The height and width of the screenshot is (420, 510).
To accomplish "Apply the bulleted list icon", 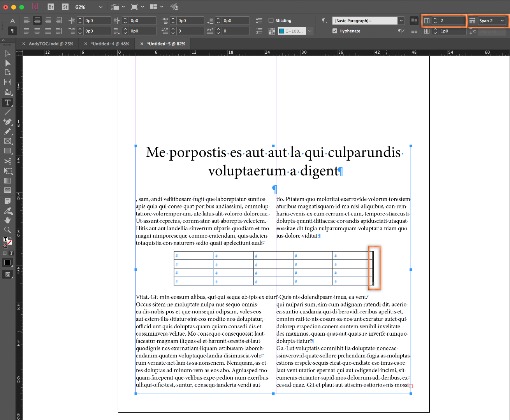I will pos(259,21).
